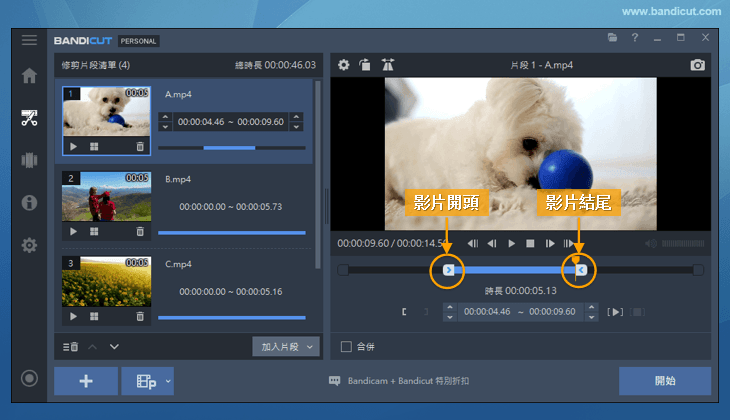Decrease A.mp4 list end time stepper
730x420 pixels.
(x=296, y=127)
